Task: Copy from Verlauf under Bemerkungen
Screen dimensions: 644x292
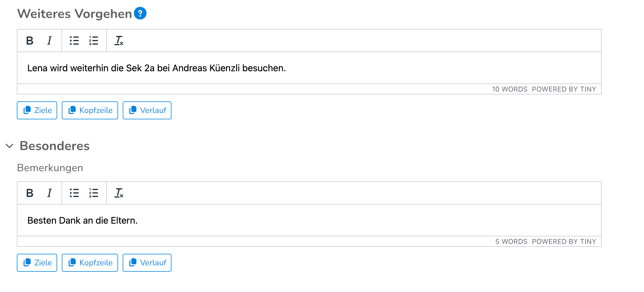Action: click(147, 263)
